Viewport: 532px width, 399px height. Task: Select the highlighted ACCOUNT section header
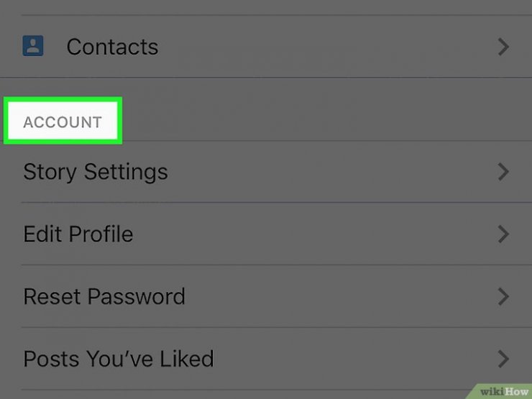(x=63, y=122)
